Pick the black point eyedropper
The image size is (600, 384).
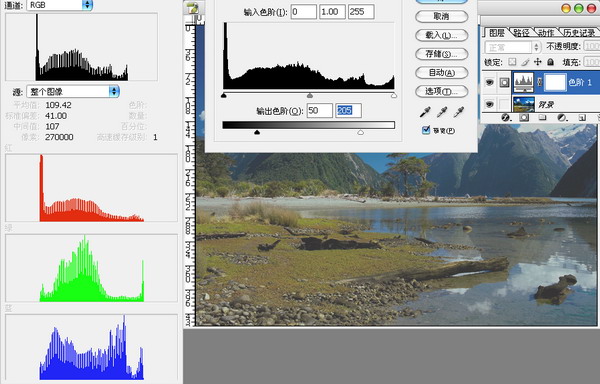[x=425, y=112]
